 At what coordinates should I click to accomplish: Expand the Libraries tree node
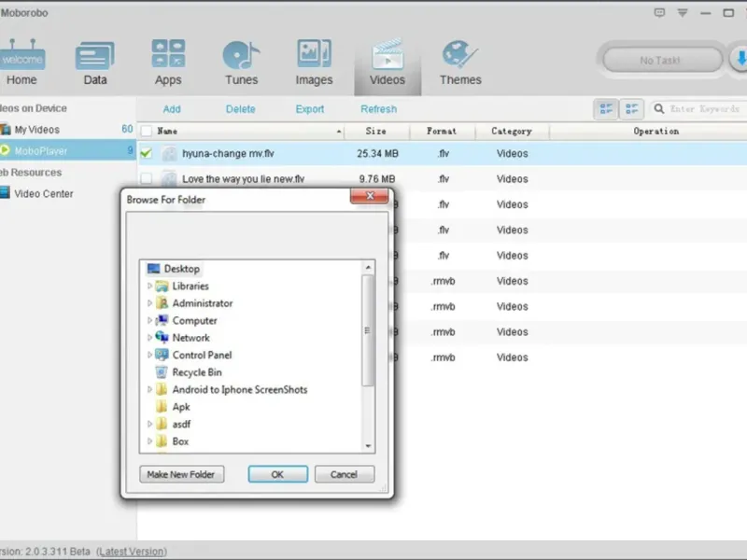pos(149,286)
